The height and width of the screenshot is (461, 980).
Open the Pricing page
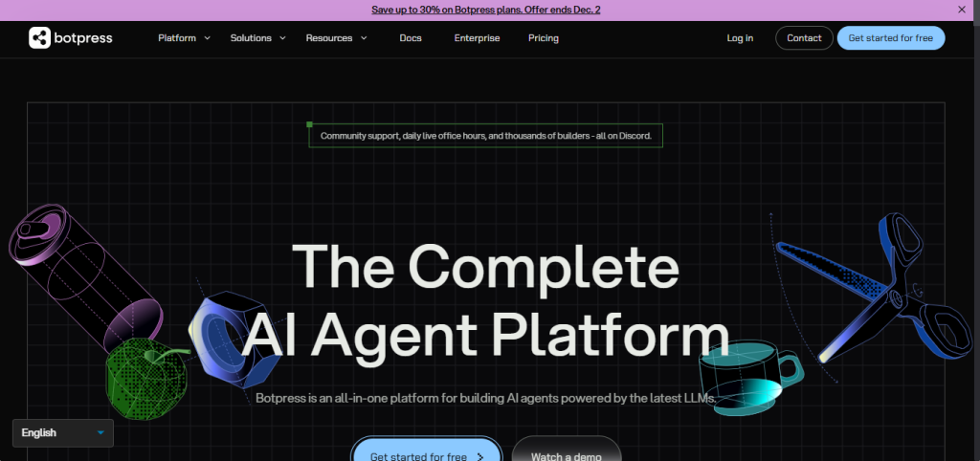(544, 38)
